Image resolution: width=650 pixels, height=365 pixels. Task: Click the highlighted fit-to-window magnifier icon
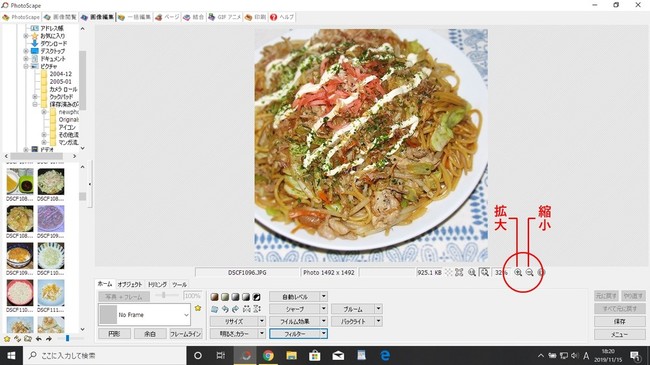(484, 273)
